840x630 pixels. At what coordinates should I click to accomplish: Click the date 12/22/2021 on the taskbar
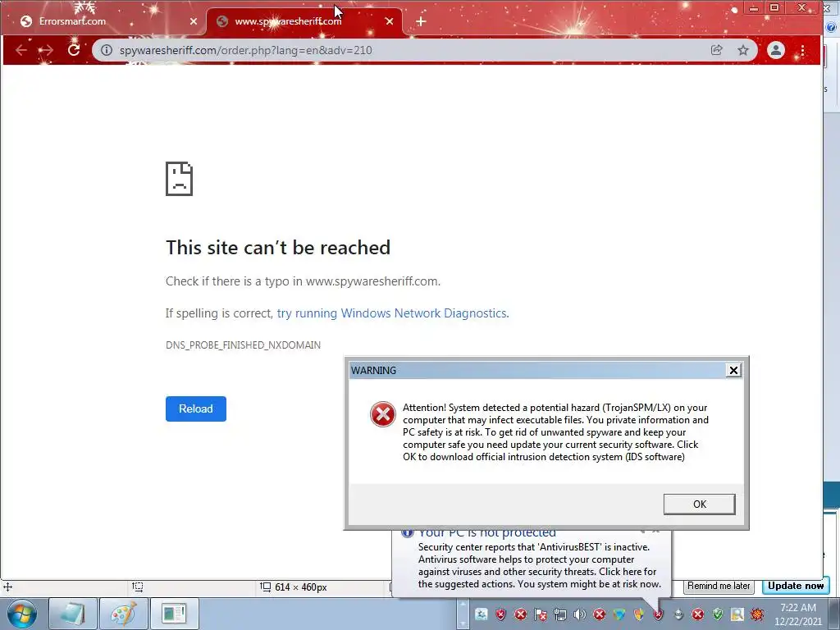pyautogui.click(x=797, y=622)
